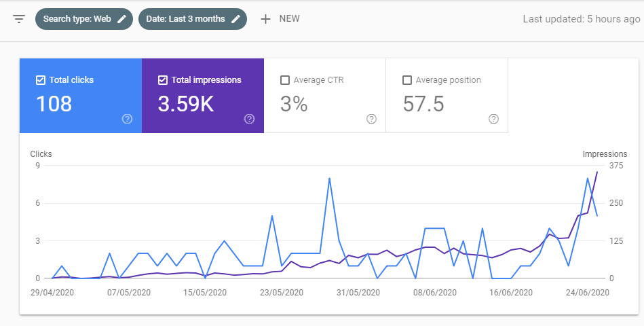
Task: Uncheck the Total impressions checkbox
Action: (163, 80)
